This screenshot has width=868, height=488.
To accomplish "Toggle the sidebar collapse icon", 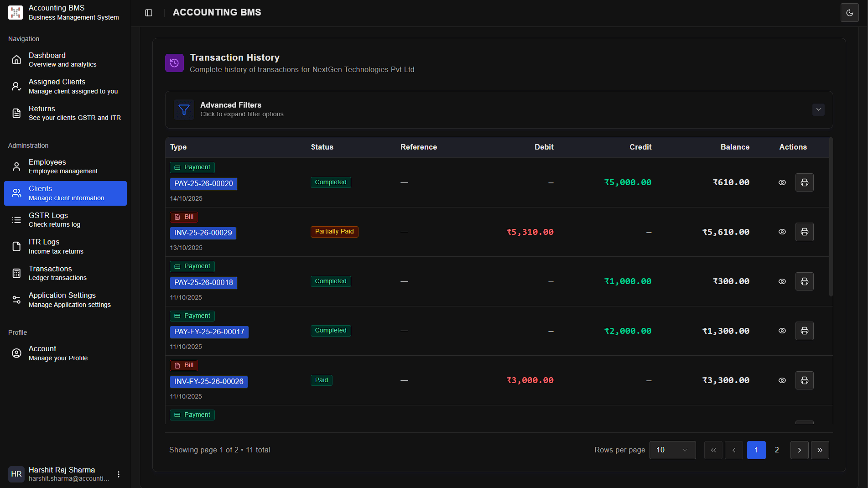I will coord(149,13).
